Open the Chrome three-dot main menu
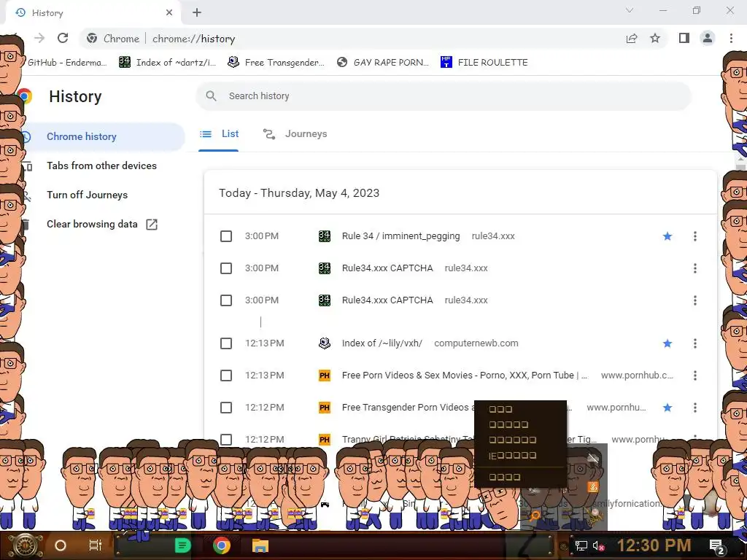Screen dimensions: 747x560 (x=731, y=38)
